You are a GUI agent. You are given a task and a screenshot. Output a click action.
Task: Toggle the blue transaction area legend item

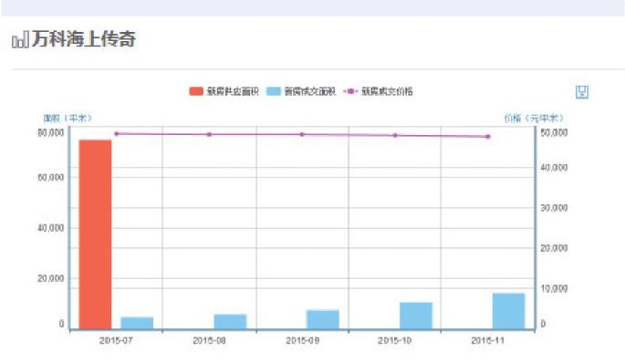coord(301,91)
